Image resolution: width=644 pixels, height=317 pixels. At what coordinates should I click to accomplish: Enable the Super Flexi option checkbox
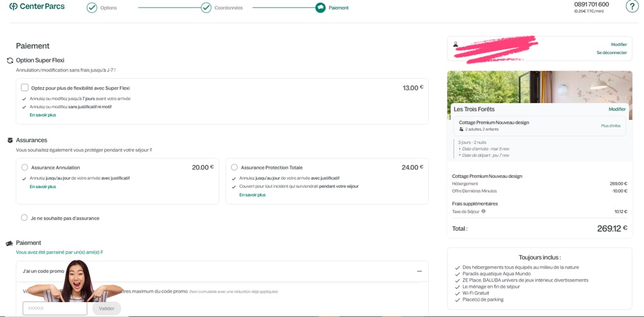click(x=24, y=88)
